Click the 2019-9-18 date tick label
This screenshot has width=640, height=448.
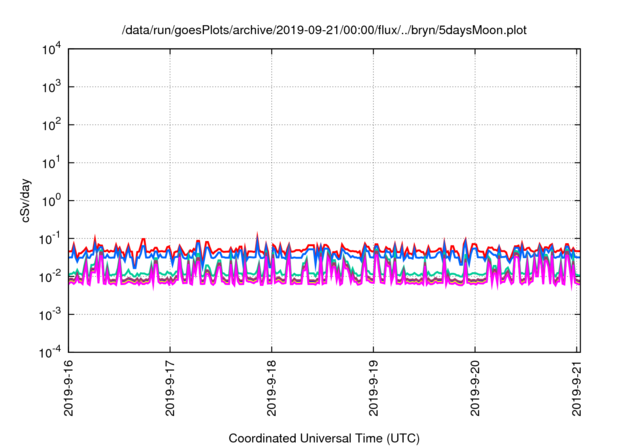272,389
